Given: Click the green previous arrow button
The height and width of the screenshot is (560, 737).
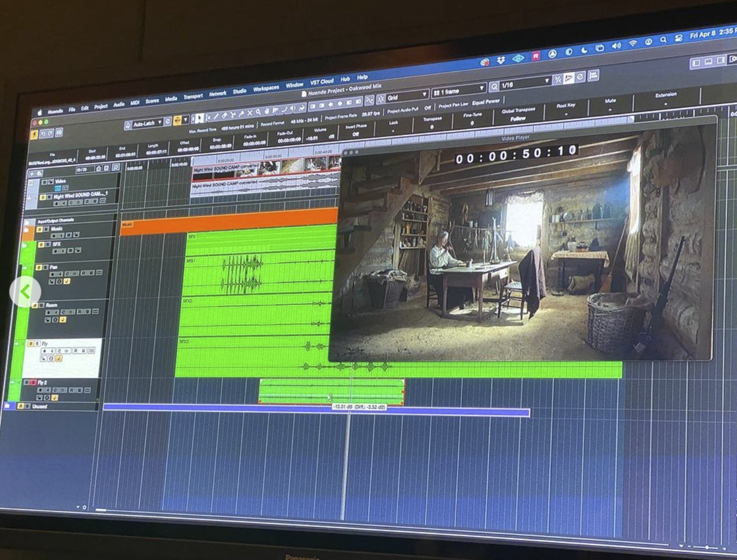Looking at the screenshot, I should coord(25,292).
